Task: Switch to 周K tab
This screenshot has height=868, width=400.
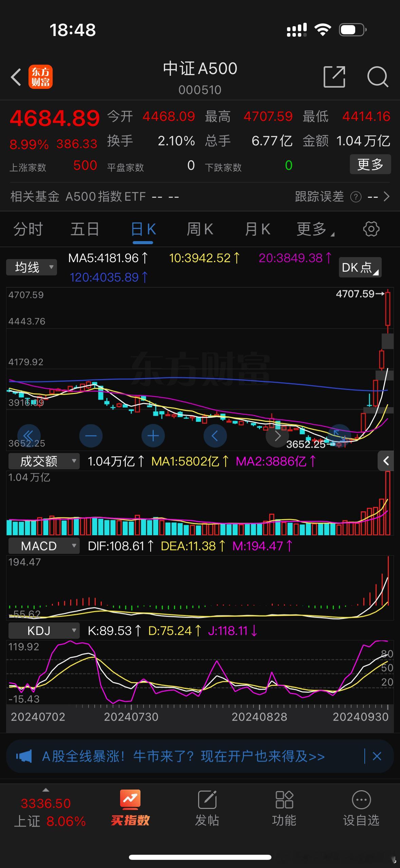Action: pos(200,229)
